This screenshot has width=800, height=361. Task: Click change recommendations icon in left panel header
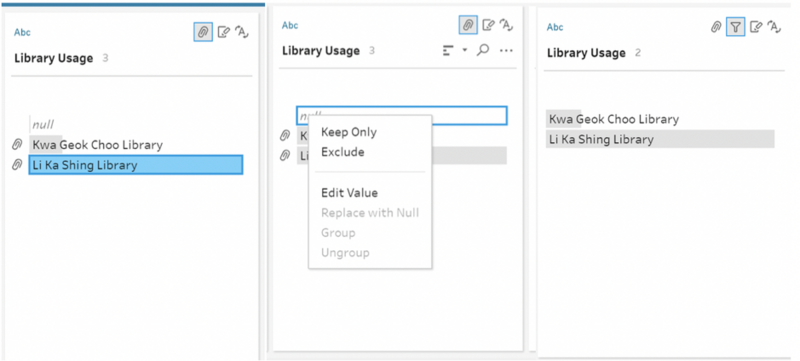[x=242, y=32]
